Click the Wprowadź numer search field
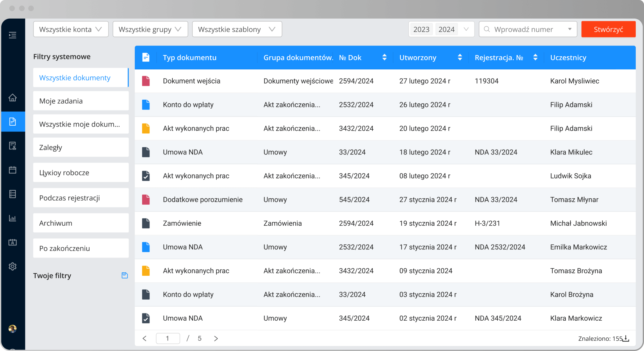Image resolution: width=644 pixels, height=351 pixels. tap(528, 29)
